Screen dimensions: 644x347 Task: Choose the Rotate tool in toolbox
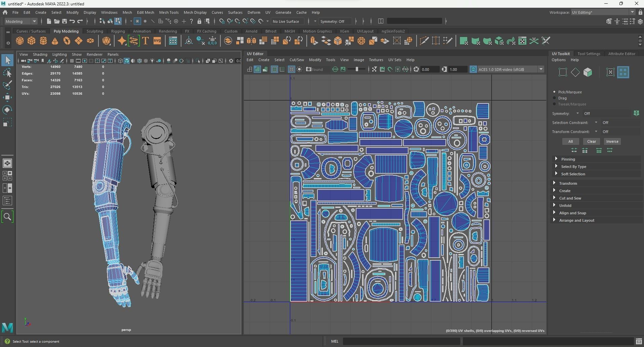pyautogui.click(x=7, y=110)
